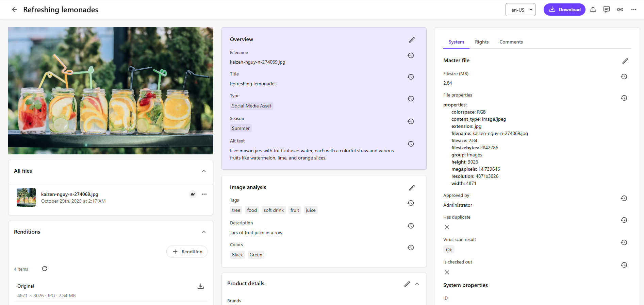
Task: Click the Administrator approver text
Action: (x=458, y=205)
